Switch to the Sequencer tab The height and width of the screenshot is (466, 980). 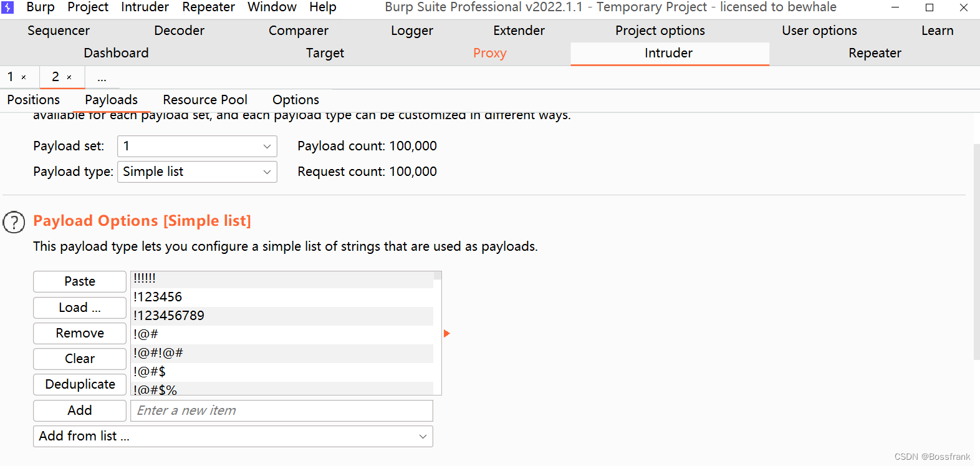tap(59, 31)
